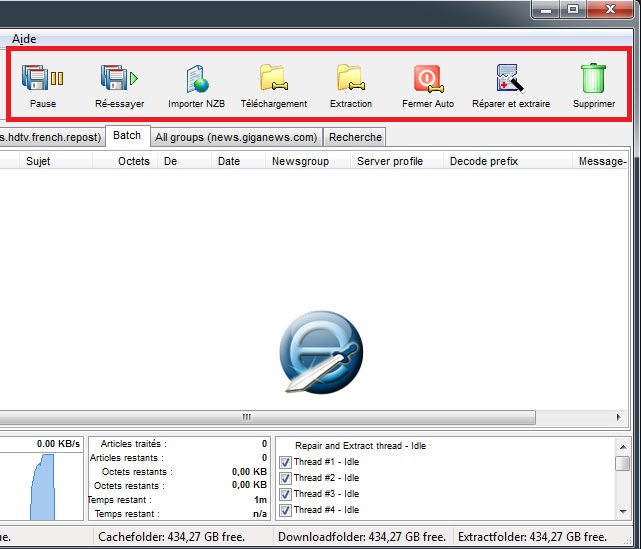Open Importer NZB tool
Image resolution: width=641 pixels, height=549 pixels.
[197, 78]
